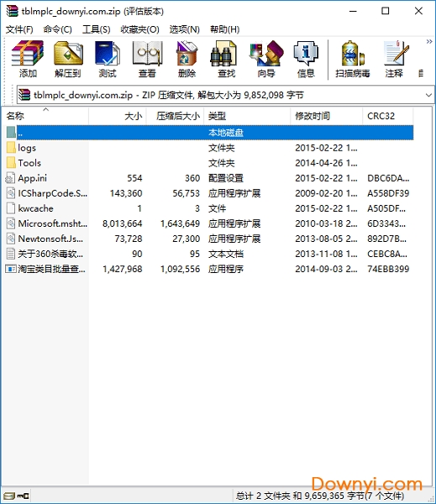Viewport: 436px width, 504px height.
Task: Open the archive path dropdown arrow
Action: (x=428, y=95)
